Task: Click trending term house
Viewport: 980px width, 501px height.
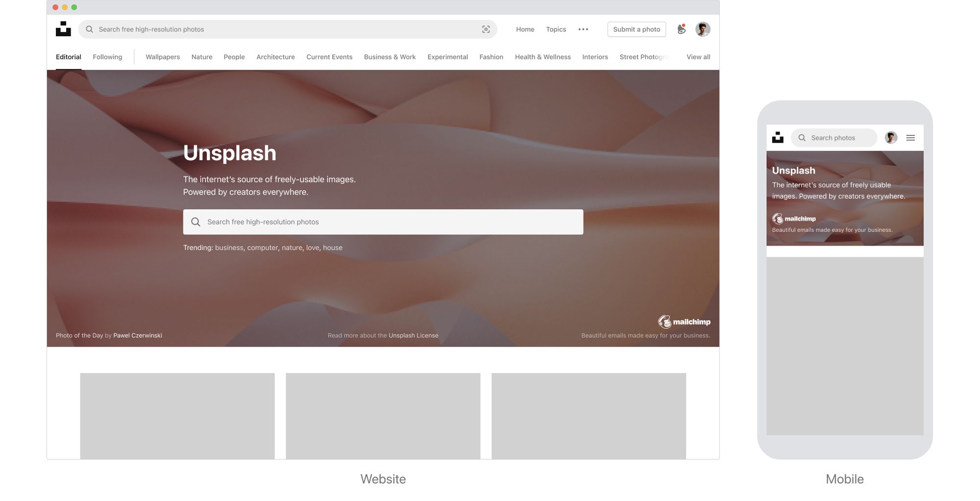Action: [x=333, y=248]
